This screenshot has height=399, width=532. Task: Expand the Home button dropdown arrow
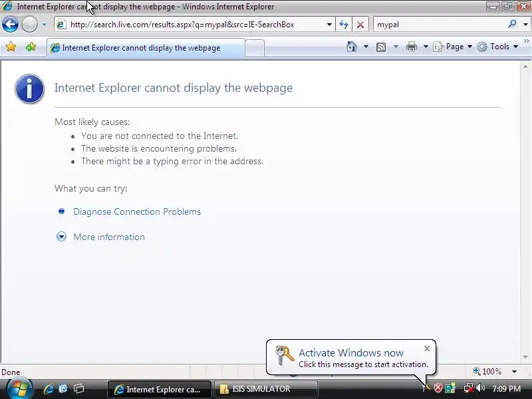(366, 47)
